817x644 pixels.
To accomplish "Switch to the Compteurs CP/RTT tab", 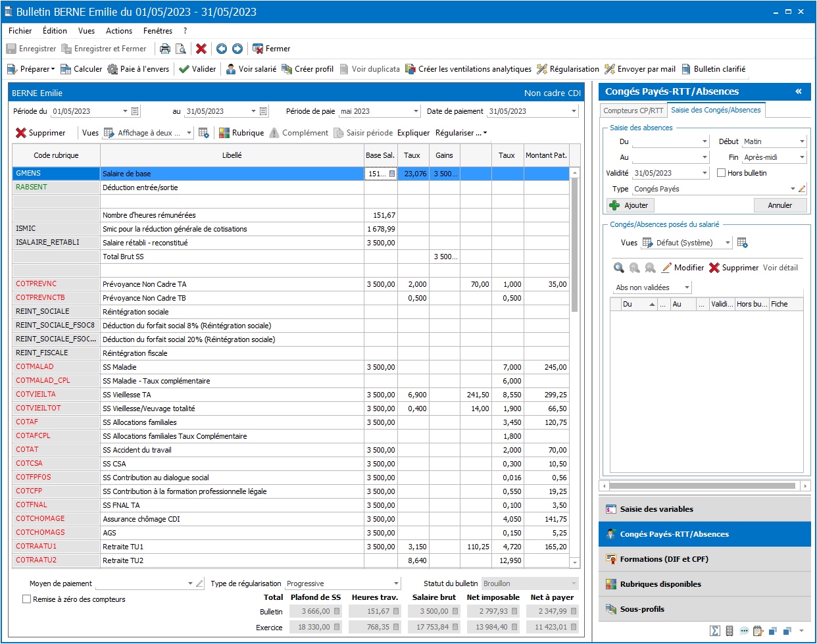I will 633,111.
